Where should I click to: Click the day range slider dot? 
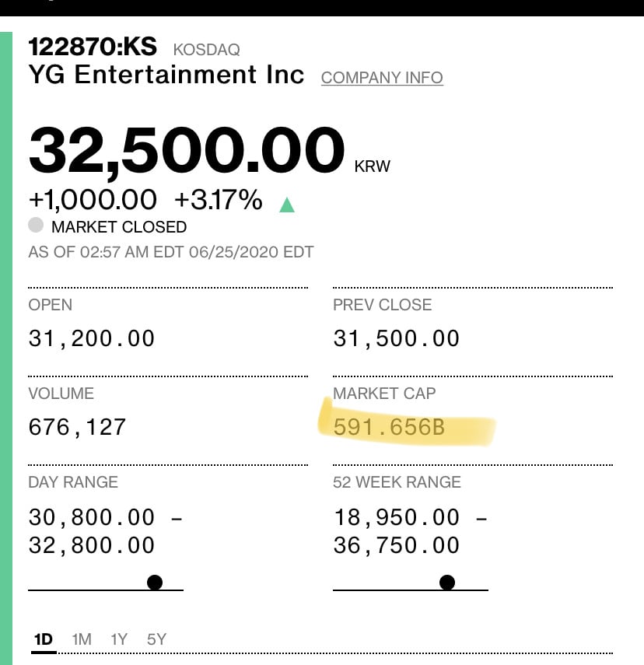coord(155,583)
